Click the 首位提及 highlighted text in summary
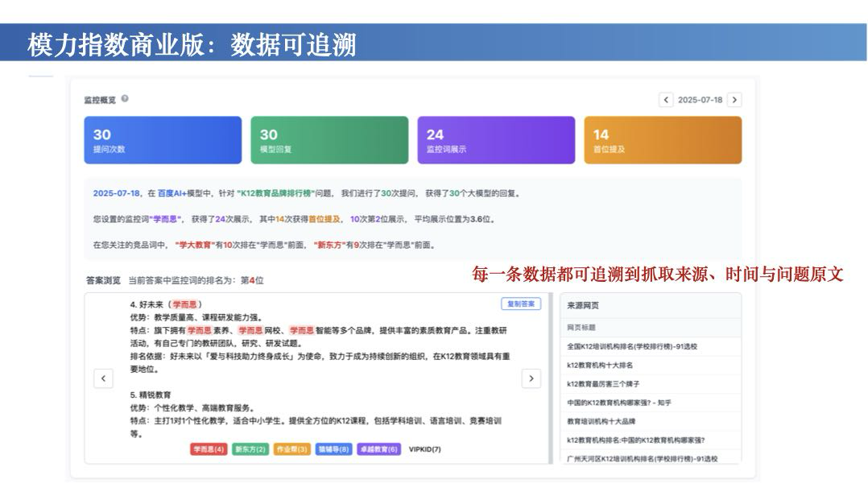This screenshot has height=488, width=868. (324, 219)
